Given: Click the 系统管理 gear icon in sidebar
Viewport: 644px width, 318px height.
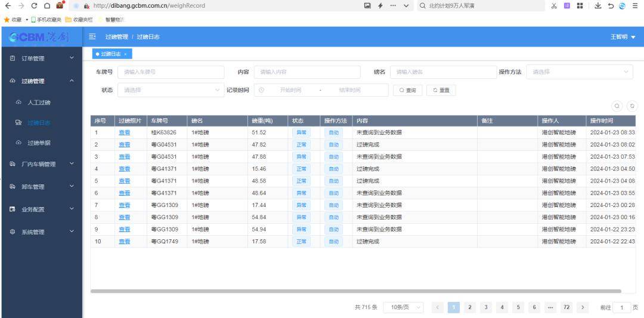Looking at the screenshot, I should 13,231.
